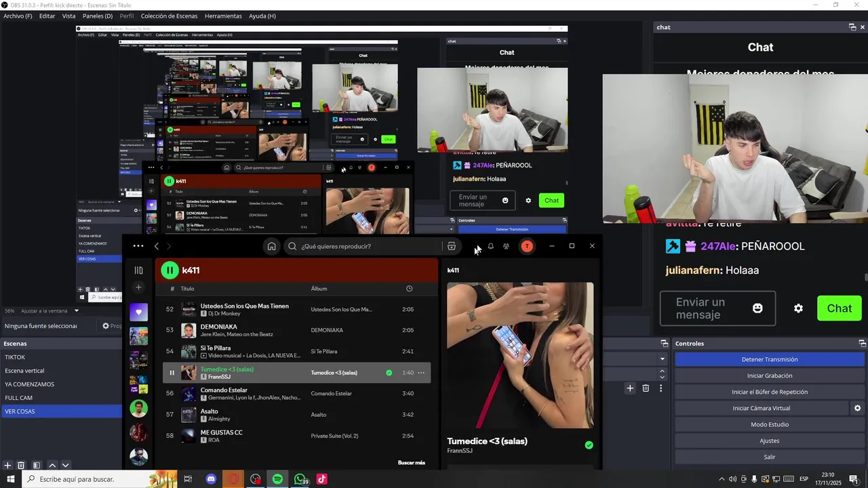Image resolution: width=868 pixels, height=488 pixels.
Task: Open the Vista menu in OBS
Action: coord(68,16)
